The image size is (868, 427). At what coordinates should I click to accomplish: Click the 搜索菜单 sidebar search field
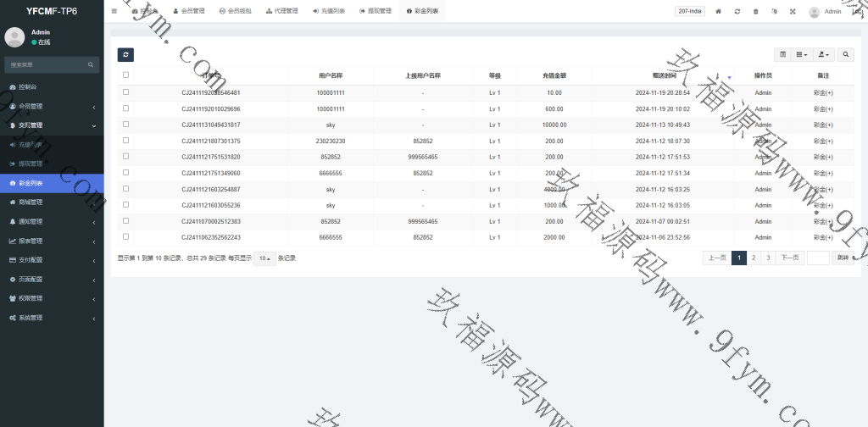tap(47, 64)
